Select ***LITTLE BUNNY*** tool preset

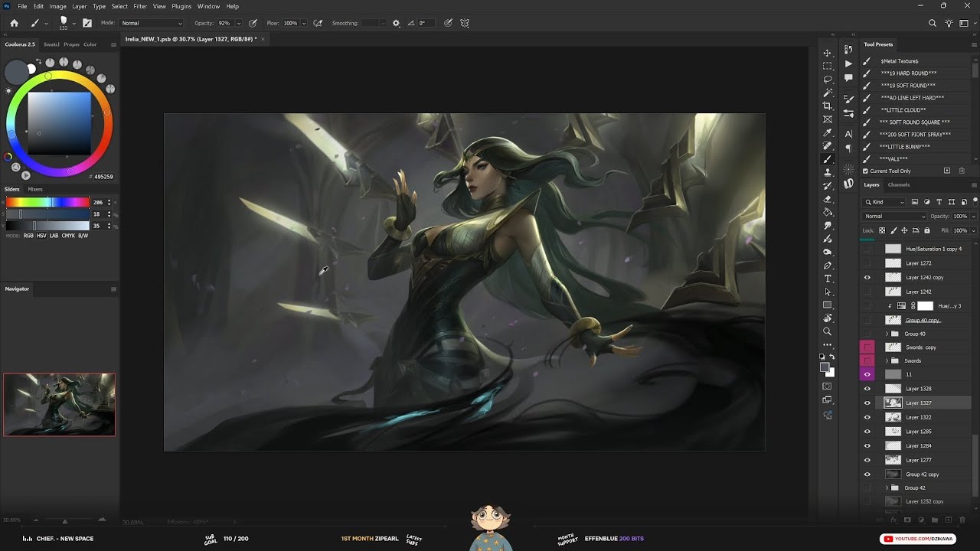click(x=905, y=146)
